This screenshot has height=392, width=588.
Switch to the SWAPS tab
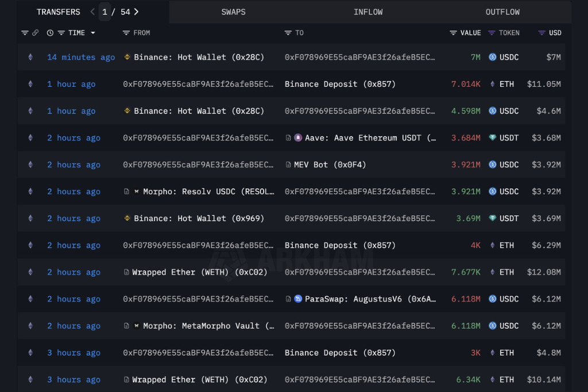coord(233,12)
